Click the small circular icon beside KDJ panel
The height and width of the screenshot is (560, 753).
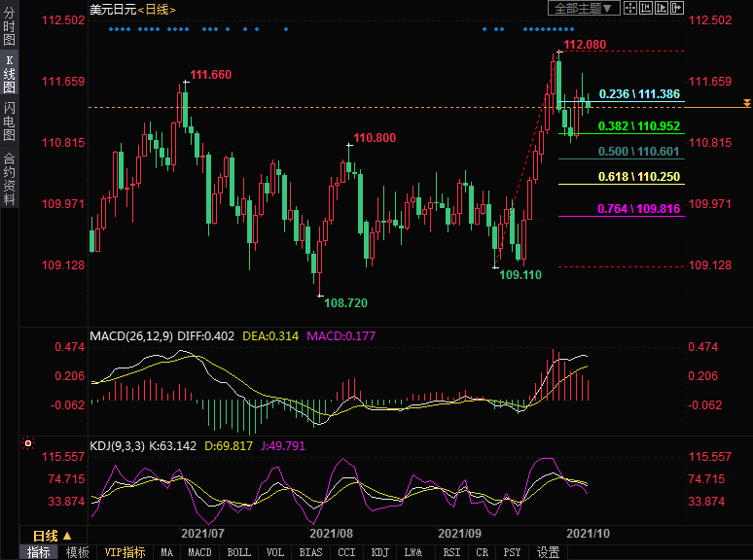tap(28, 443)
